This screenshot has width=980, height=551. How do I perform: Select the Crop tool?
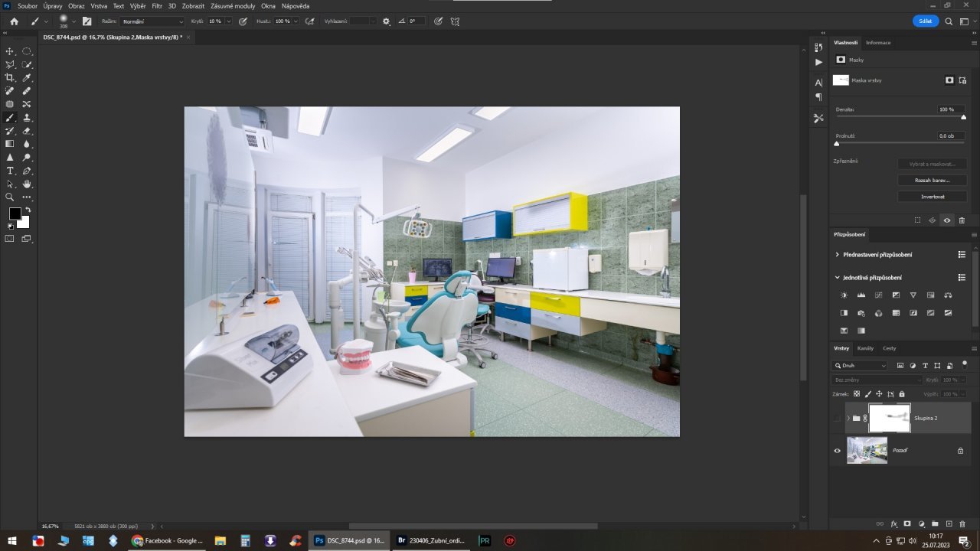click(10, 77)
